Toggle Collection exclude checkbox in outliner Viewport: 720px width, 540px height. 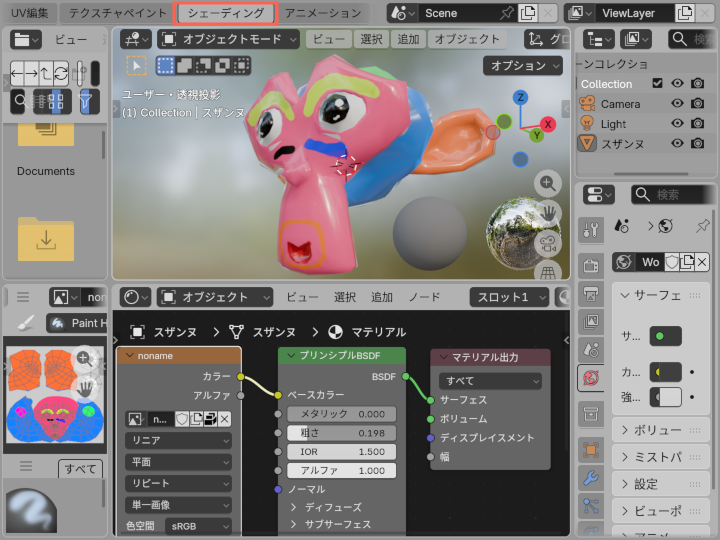coord(657,83)
